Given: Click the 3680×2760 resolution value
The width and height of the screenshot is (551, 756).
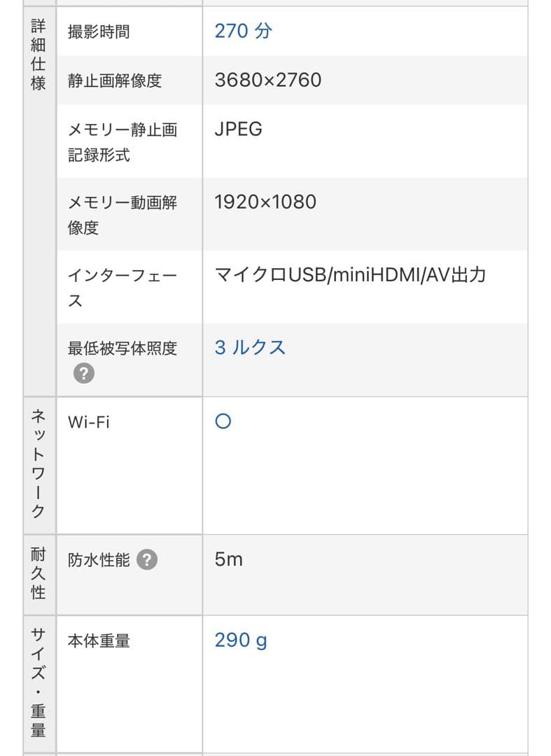Looking at the screenshot, I should (268, 80).
